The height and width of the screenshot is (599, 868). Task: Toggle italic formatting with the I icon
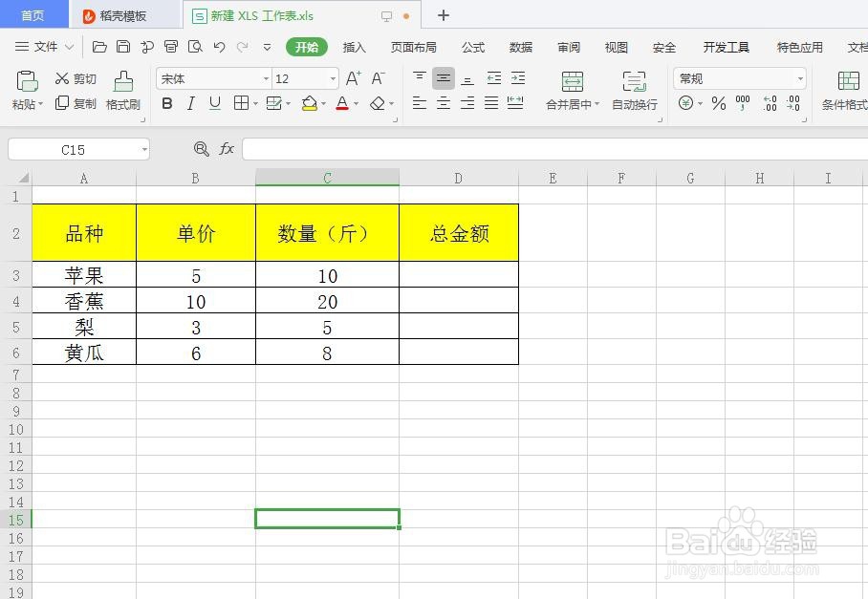[188, 102]
